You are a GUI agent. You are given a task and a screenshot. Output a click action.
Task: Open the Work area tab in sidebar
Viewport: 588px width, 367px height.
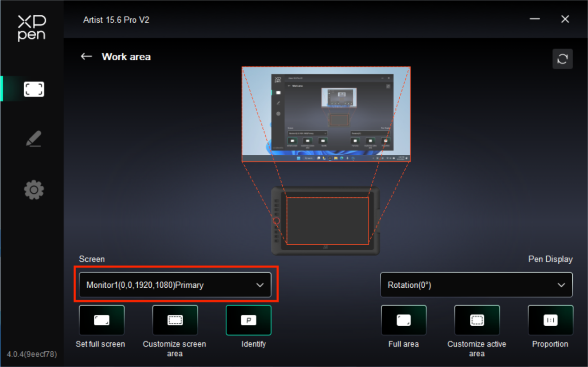click(34, 89)
